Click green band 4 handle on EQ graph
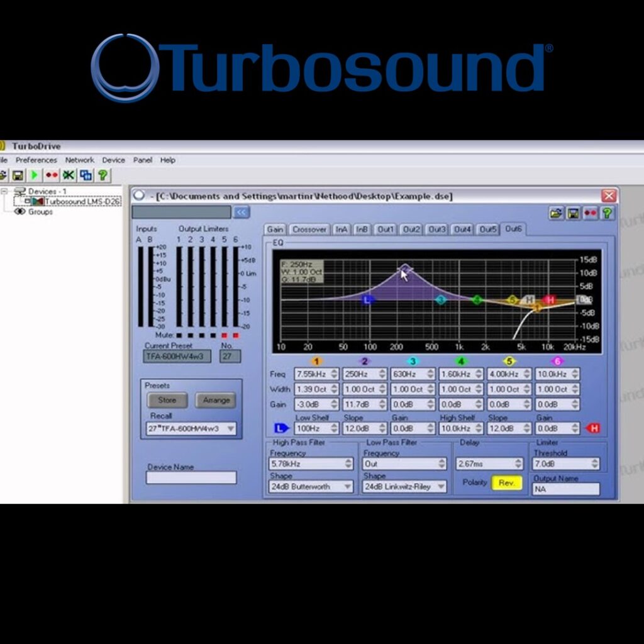This screenshot has height=644, width=644. coord(477,300)
